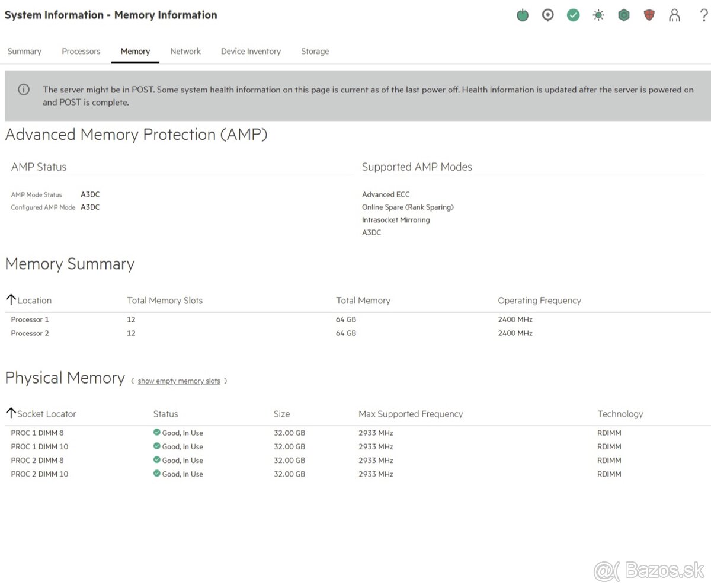Open the green checkmark health status icon
This screenshot has width=711, height=588.
pos(573,15)
